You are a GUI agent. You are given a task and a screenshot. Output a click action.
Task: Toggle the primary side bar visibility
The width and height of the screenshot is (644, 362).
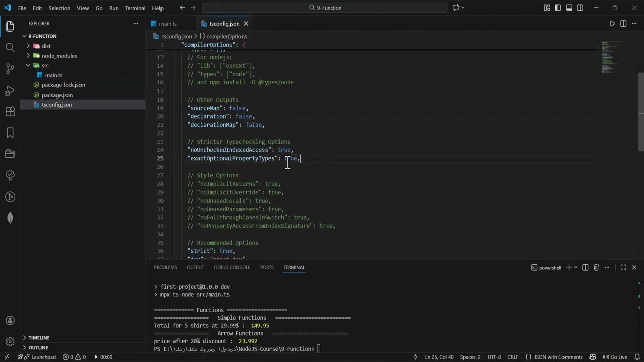[558, 8]
